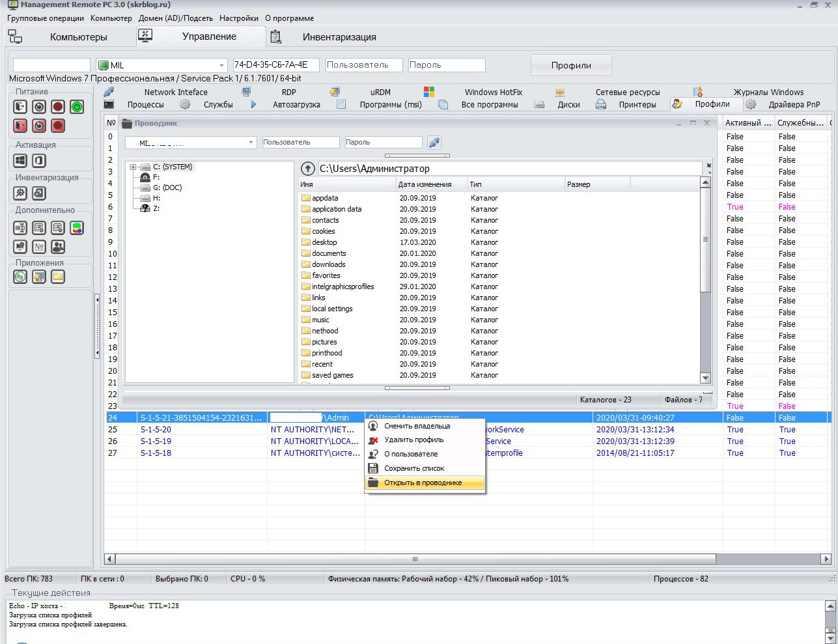This screenshot has height=644, width=838.
Task: Click the file list scroll down arrow
Action: [705, 378]
